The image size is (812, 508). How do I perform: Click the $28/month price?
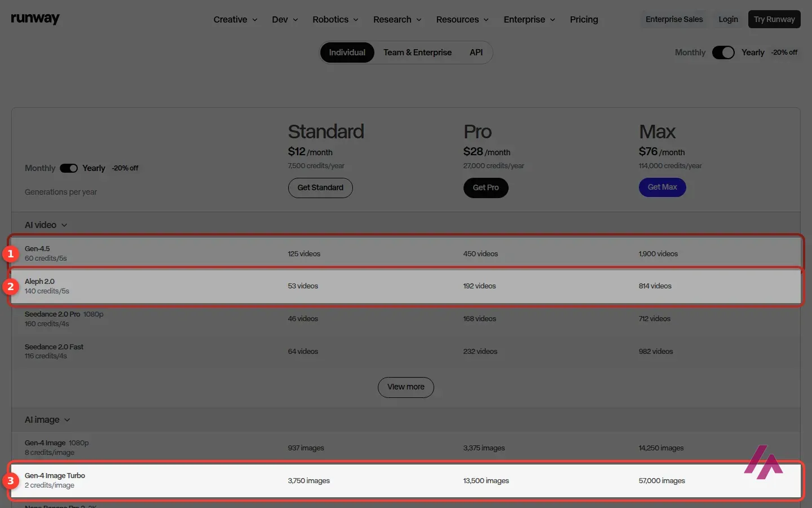[487, 152]
